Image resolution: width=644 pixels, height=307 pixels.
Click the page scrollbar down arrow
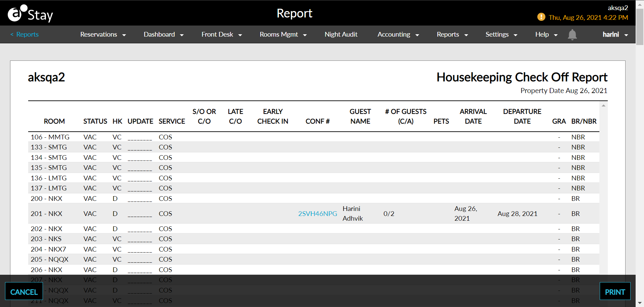pos(640,303)
